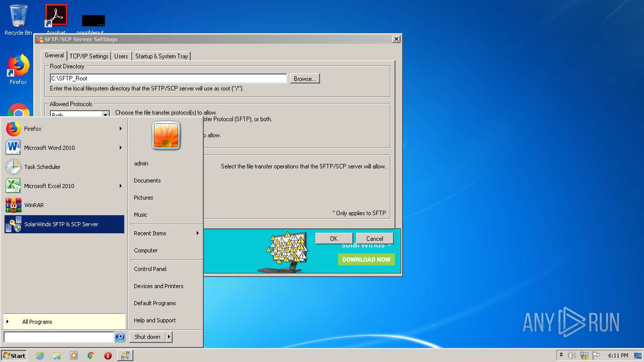Open Control Panel from Start menu
This screenshot has width=644, height=362.
150,269
